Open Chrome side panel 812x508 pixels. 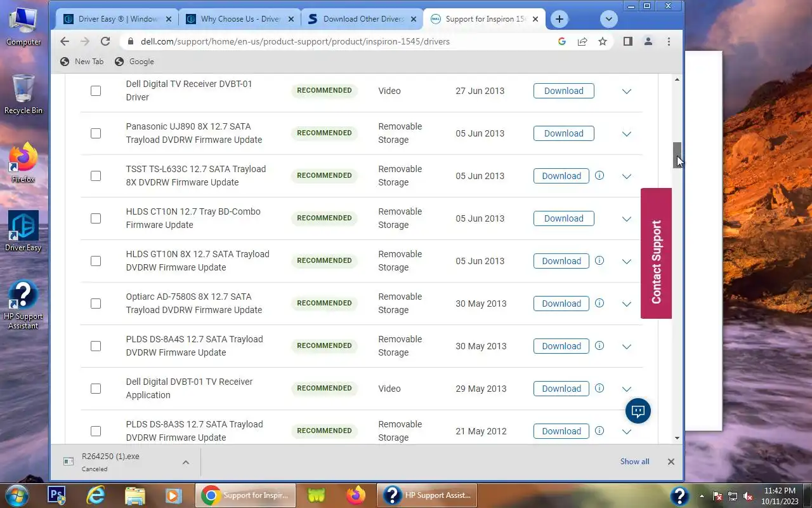(x=627, y=41)
